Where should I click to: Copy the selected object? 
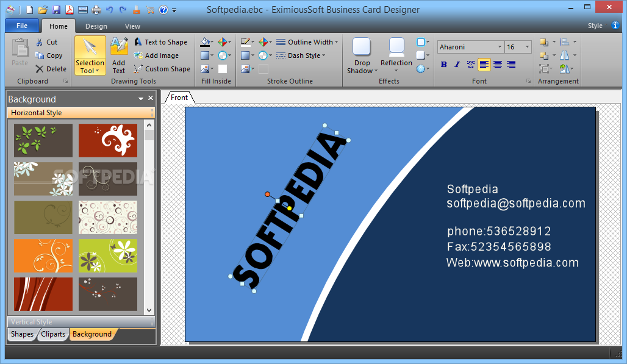(x=49, y=55)
